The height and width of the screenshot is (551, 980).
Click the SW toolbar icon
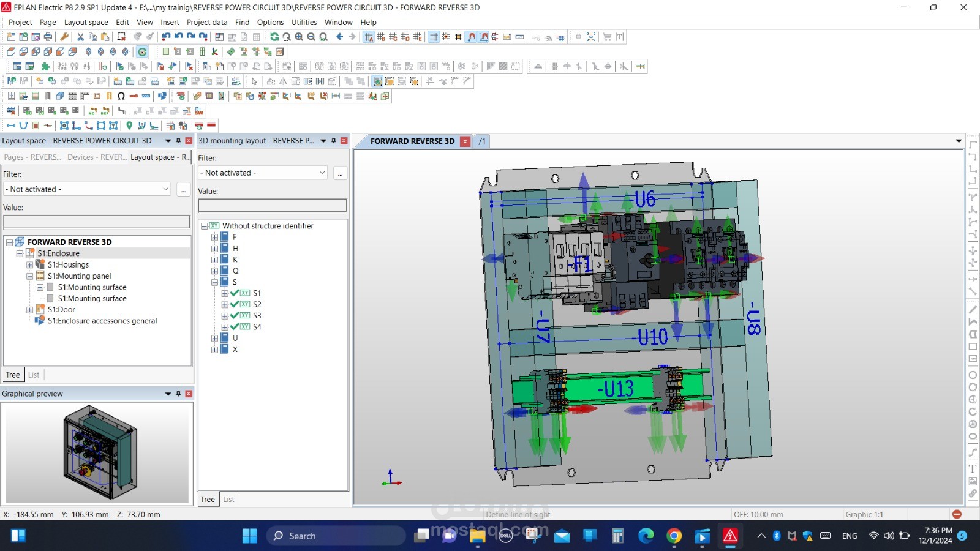(199, 111)
